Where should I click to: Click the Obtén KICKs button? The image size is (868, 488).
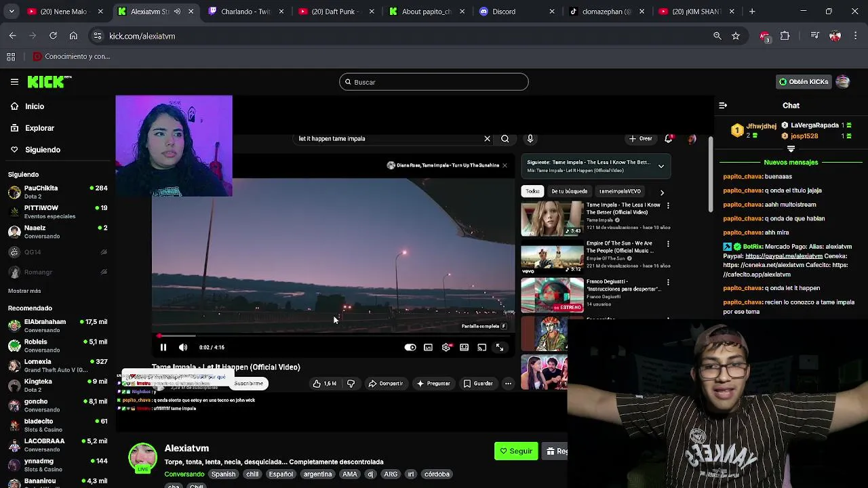click(x=804, y=81)
